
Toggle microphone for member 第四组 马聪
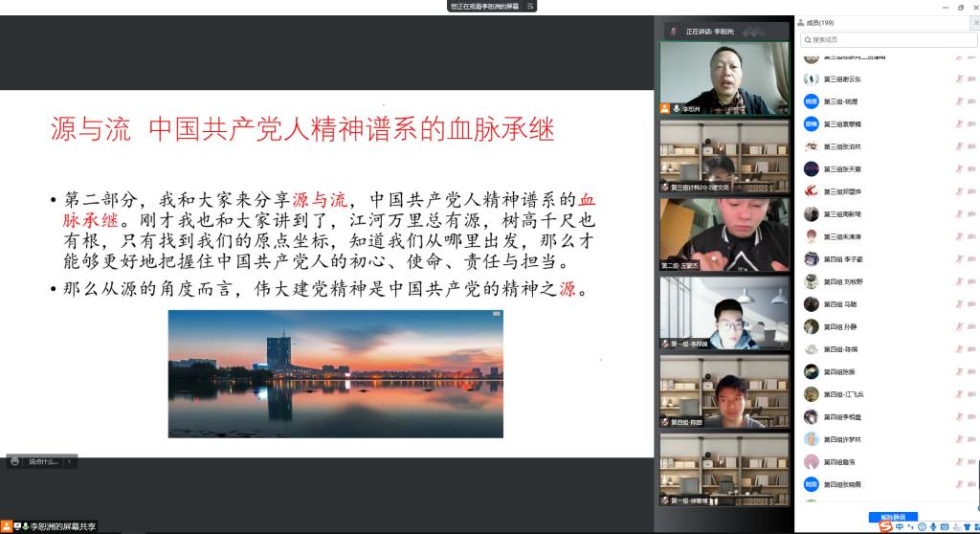(958, 303)
